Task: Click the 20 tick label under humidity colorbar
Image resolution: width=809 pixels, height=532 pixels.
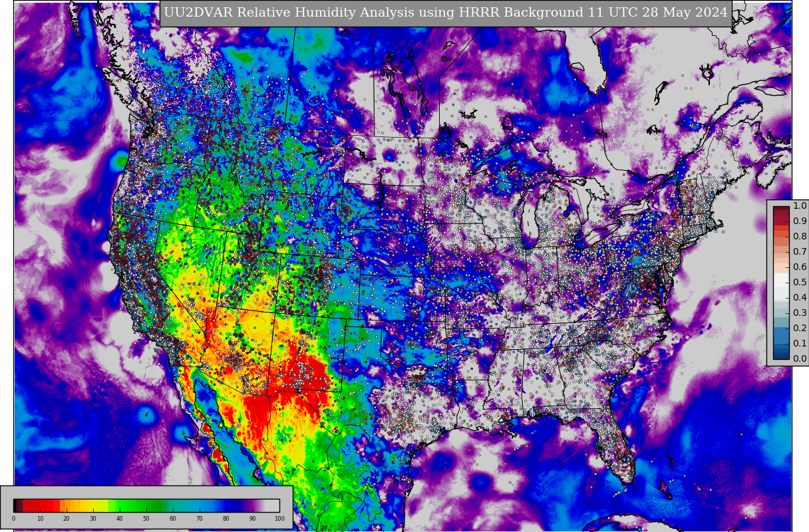Action: (x=67, y=519)
